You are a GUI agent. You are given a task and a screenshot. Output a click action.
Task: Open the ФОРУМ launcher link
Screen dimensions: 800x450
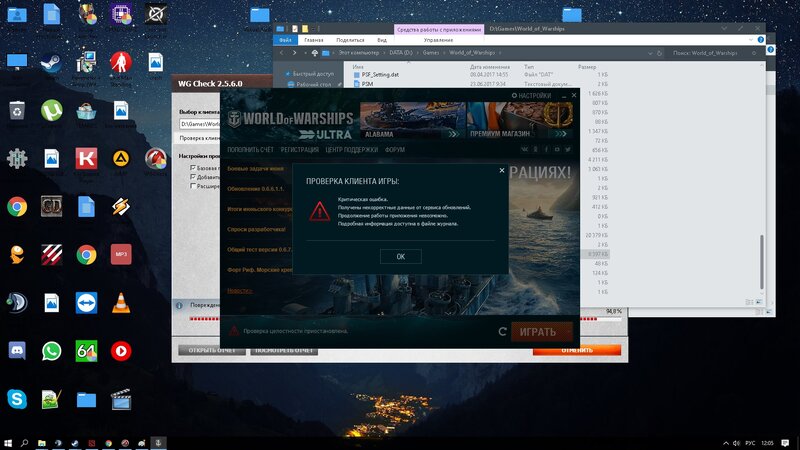pyautogui.click(x=394, y=149)
